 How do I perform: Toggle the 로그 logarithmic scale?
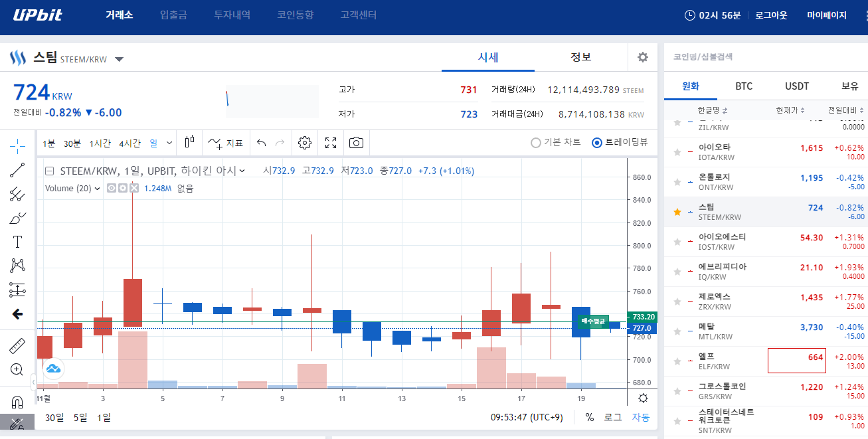pyautogui.click(x=612, y=417)
